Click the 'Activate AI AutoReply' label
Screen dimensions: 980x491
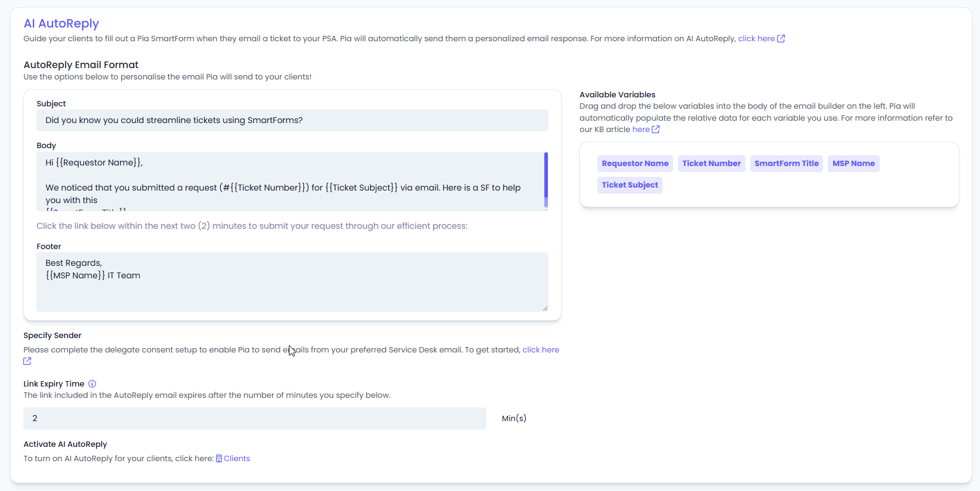click(x=65, y=444)
